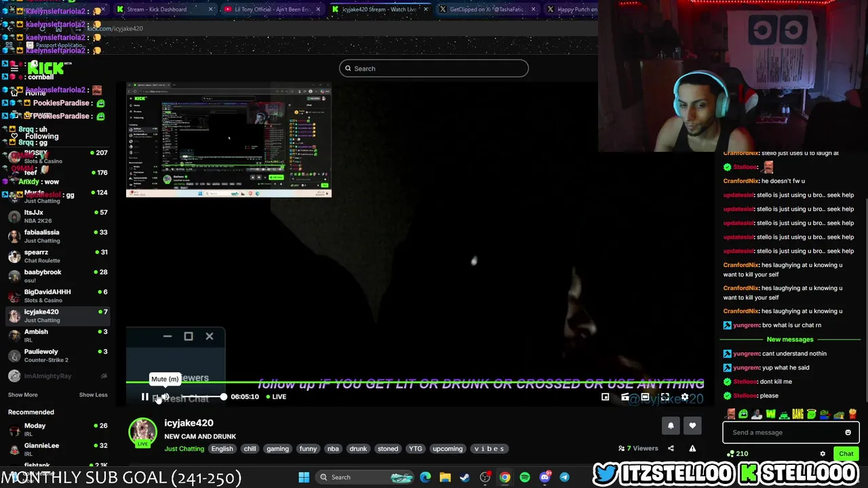
Task: Select the upcoming tag
Action: 448,449
